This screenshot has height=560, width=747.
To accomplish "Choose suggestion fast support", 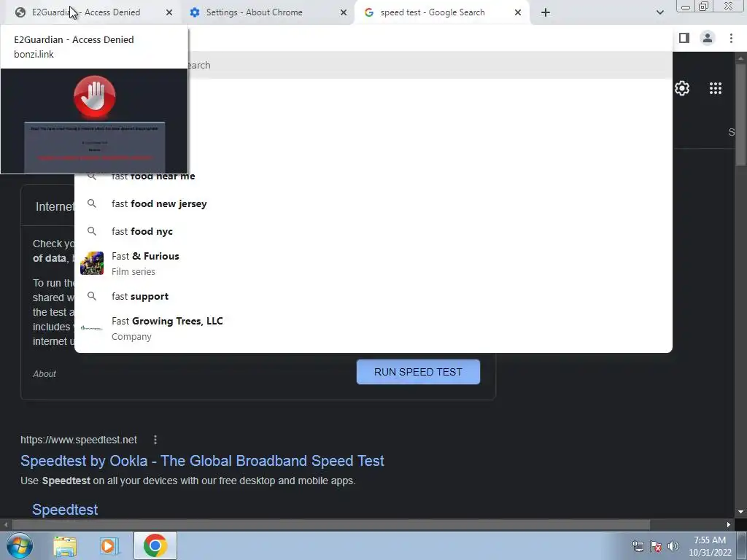I will click(x=373, y=296).
